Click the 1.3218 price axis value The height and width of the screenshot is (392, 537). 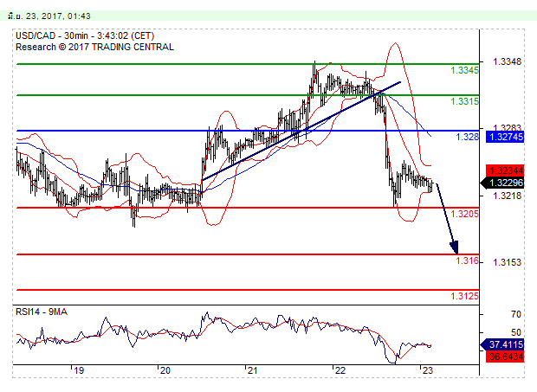point(507,196)
